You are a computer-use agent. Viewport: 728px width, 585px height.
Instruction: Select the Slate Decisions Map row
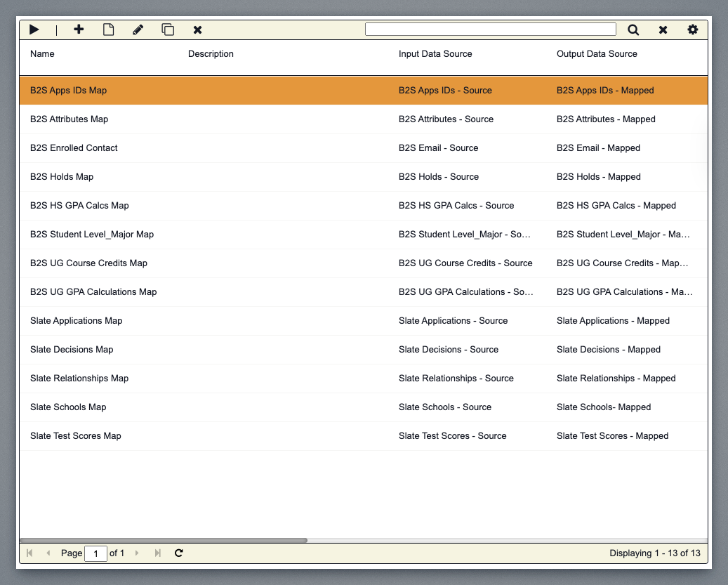(72, 350)
